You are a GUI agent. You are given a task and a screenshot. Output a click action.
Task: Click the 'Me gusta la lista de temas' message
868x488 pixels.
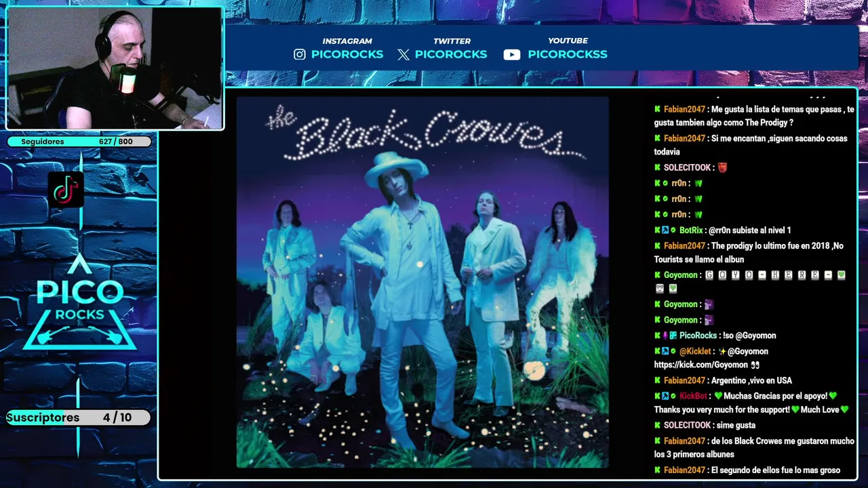(x=754, y=116)
